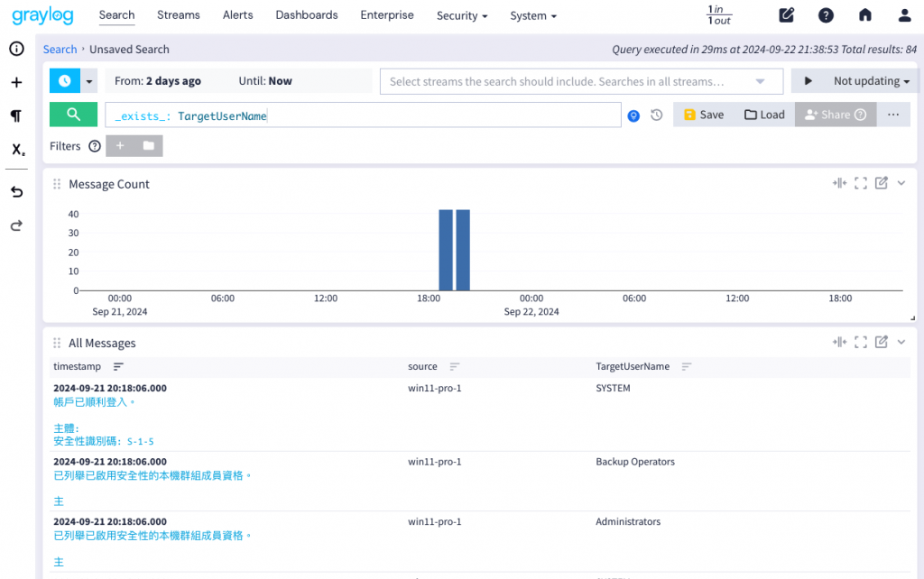Run the search with the green magnifier
Screen dimensions: 924x579
(73, 115)
